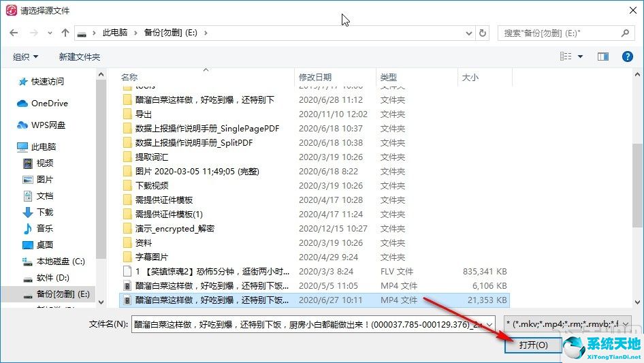Viewport: 644px width, 363px height.
Task: Select 此电脑 in the sidebar
Action: pyautogui.click(x=37, y=146)
